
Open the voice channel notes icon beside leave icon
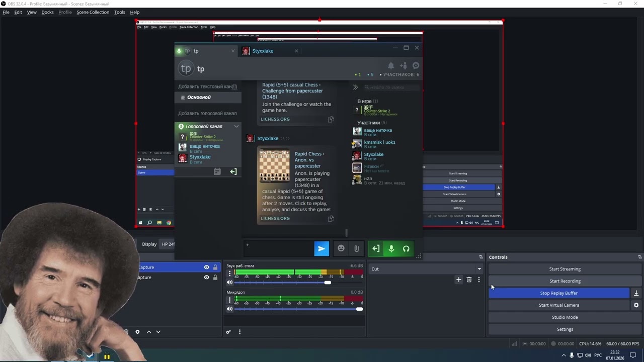click(x=217, y=171)
